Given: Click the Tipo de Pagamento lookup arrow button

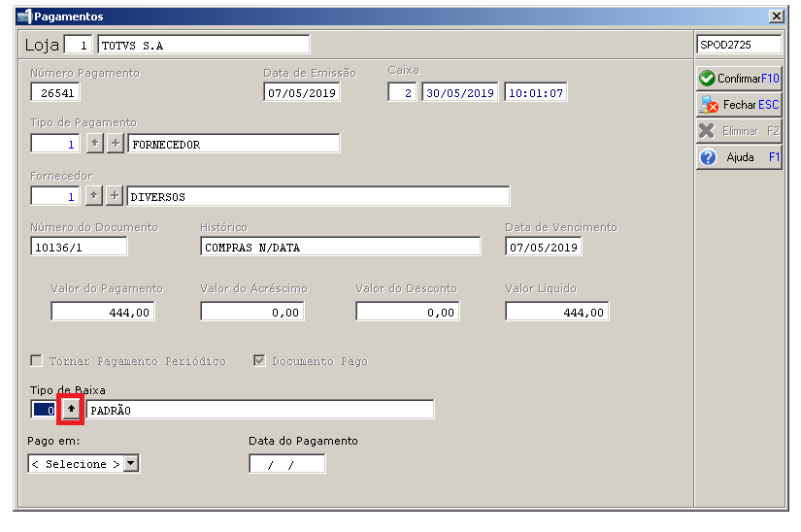Looking at the screenshot, I should click(x=94, y=144).
